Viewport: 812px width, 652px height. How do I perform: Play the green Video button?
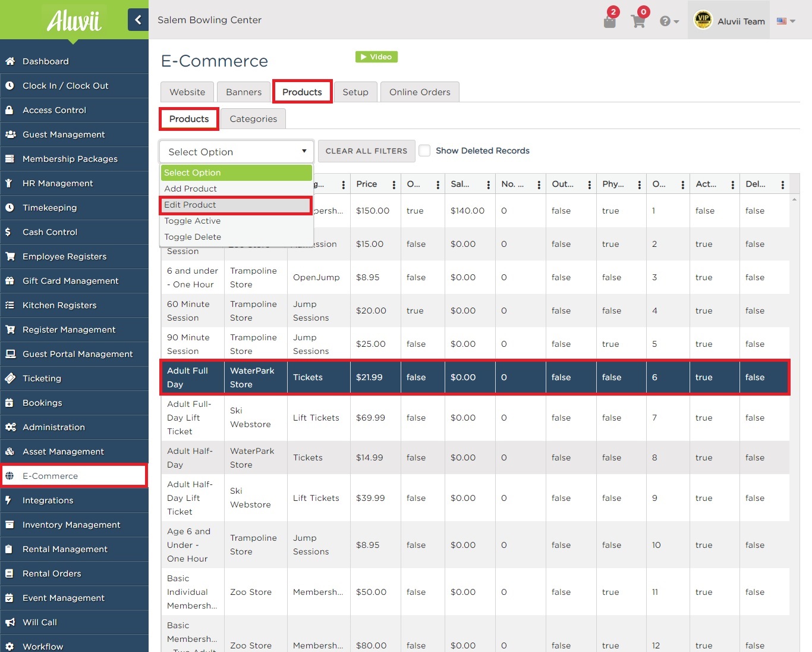click(x=376, y=57)
